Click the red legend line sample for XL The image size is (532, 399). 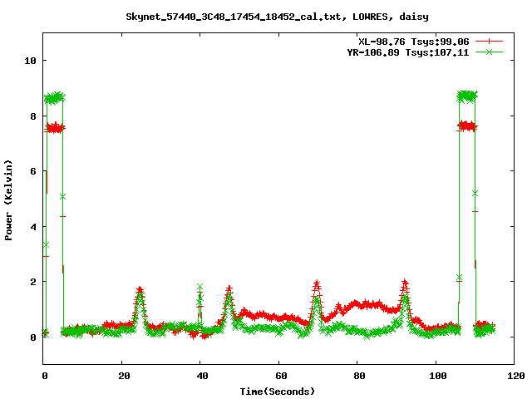click(489, 42)
